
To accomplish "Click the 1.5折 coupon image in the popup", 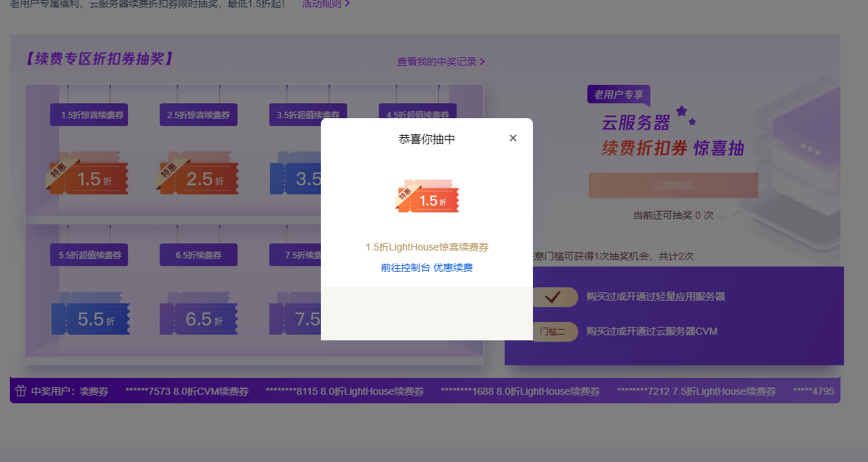I will tap(427, 196).
